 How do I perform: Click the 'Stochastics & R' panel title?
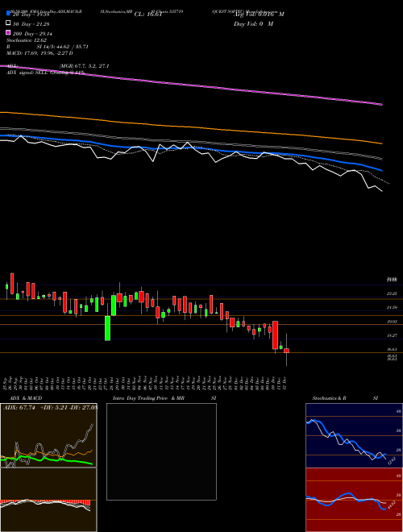(x=329, y=398)
